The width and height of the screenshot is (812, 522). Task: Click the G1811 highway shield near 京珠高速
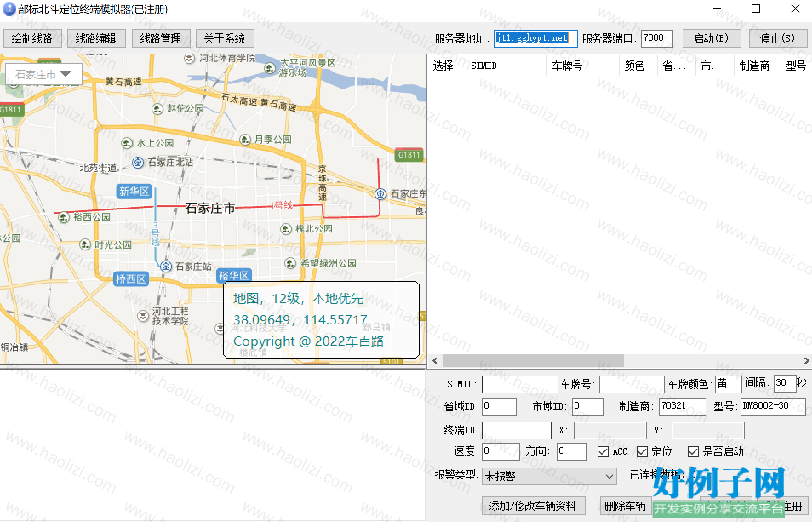pyautogui.click(x=409, y=155)
